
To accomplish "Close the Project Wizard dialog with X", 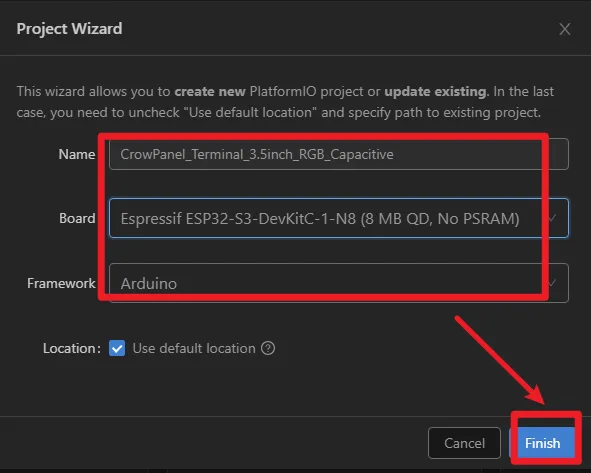I will 565,29.
